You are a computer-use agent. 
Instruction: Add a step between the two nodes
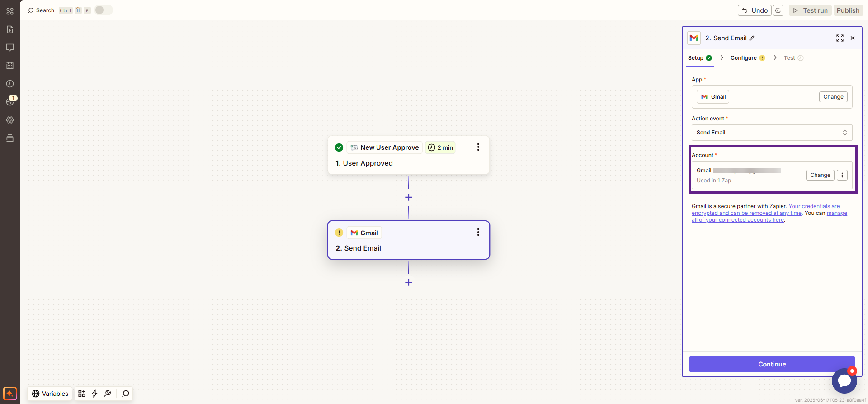click(409, 197)
